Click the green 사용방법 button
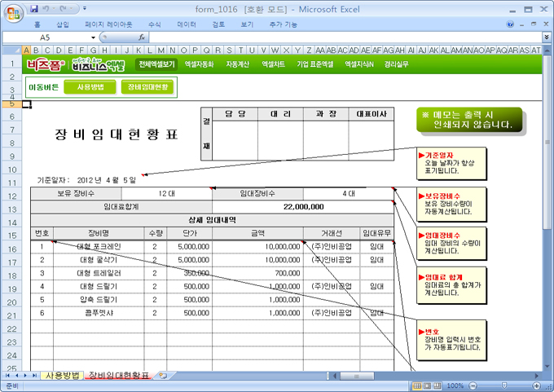This screenshot has width=554, height=392. [90, 87]
